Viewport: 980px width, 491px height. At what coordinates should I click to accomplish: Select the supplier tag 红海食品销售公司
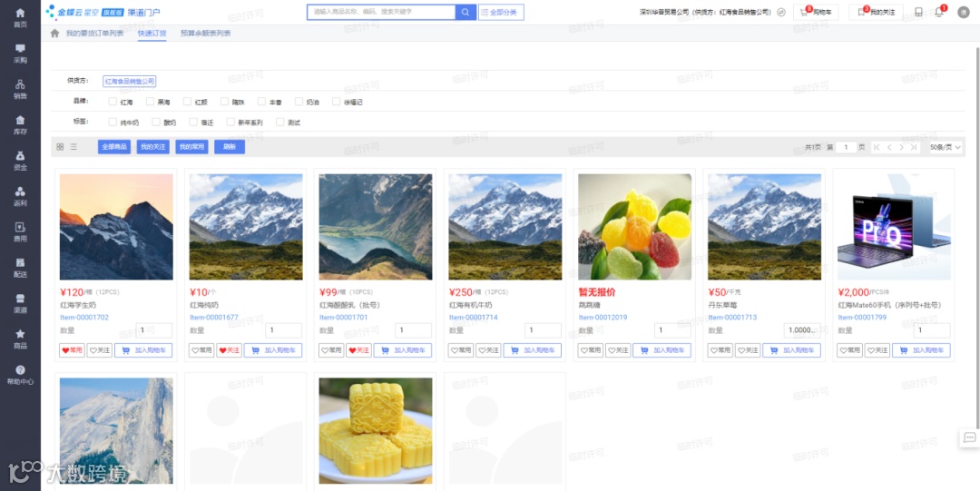(x=130, y=82)
